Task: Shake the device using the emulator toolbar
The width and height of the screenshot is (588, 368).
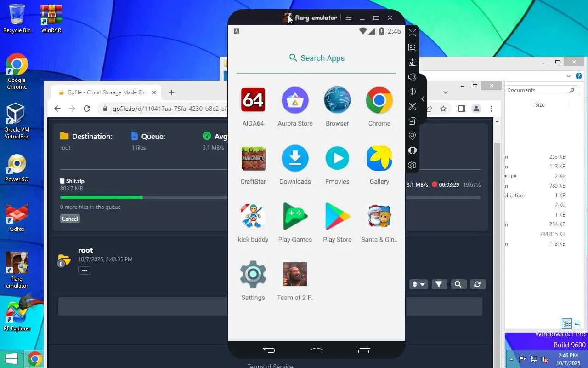Action: tap(413, 150)
